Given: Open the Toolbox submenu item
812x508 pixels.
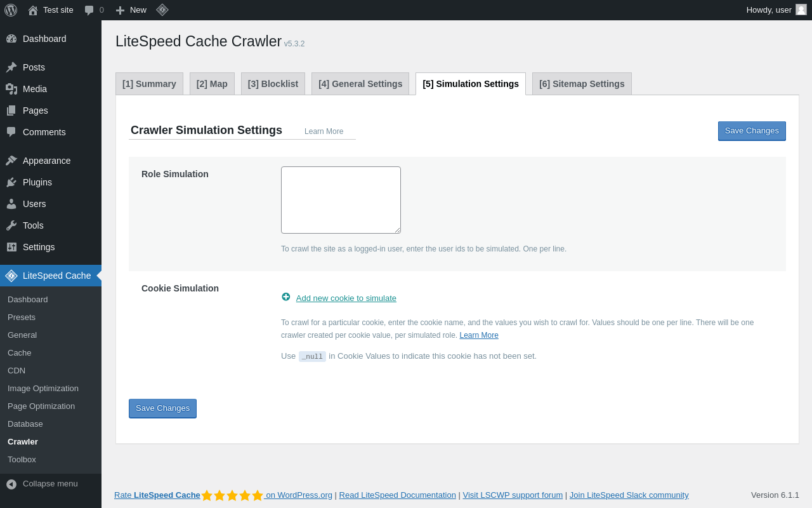Looking at the screenshot, I should point(51,460).
